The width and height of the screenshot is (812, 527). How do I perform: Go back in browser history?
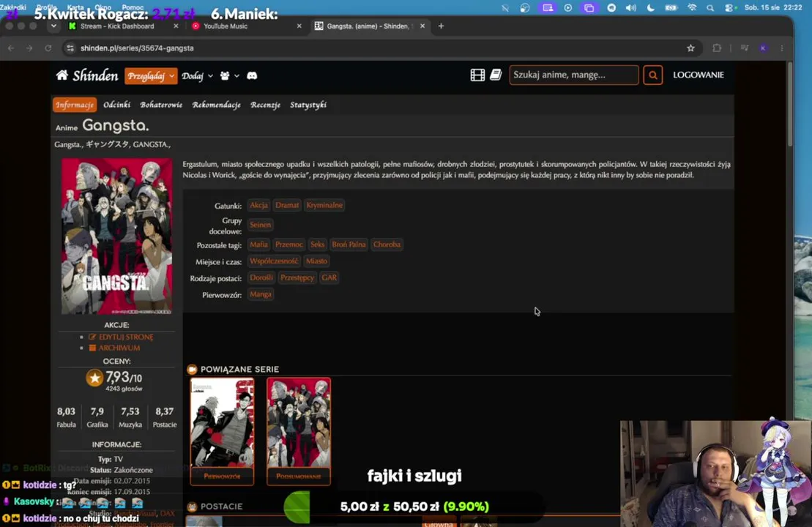(x=11, y=48)
